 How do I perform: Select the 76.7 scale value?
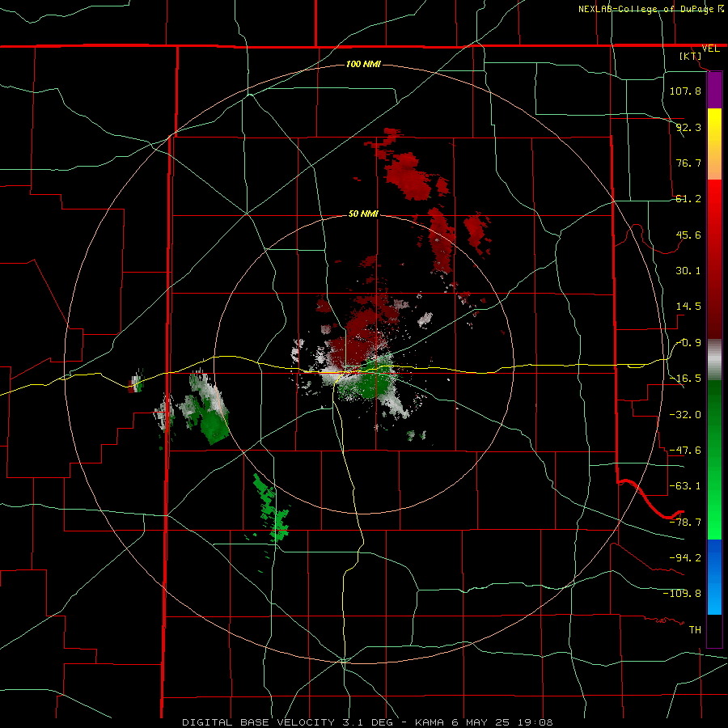(688, 163)
